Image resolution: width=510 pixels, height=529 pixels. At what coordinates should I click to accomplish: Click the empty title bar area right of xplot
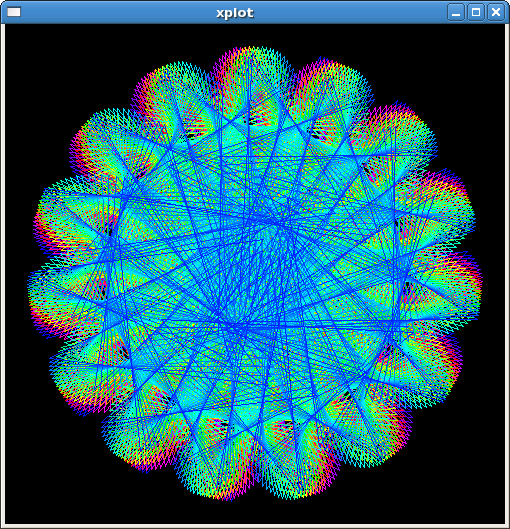pos(351,12)
